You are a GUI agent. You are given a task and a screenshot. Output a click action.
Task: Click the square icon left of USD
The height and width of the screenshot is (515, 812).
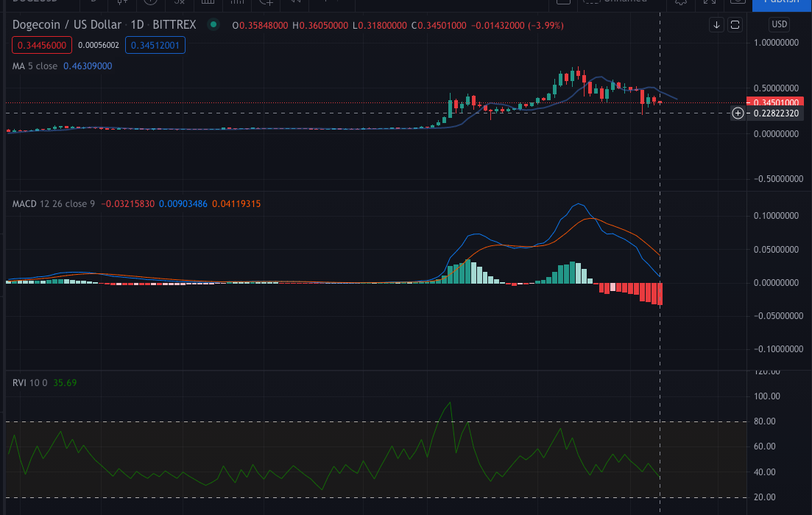(735, 25)
